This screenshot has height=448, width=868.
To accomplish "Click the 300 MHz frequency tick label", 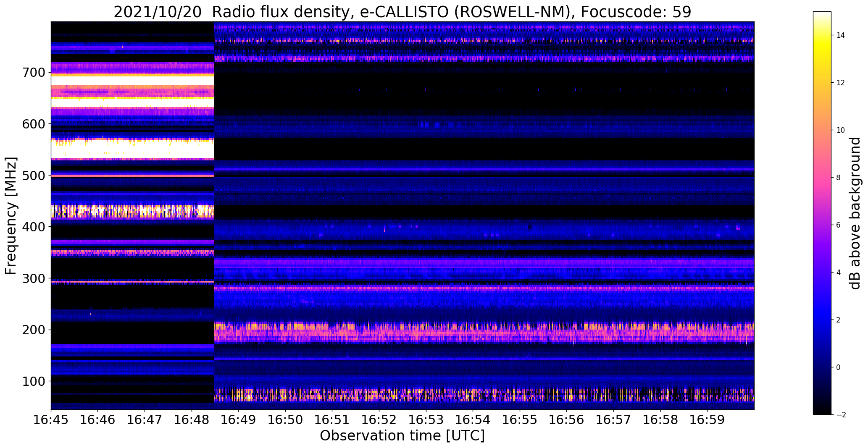I will pos(33,278).
